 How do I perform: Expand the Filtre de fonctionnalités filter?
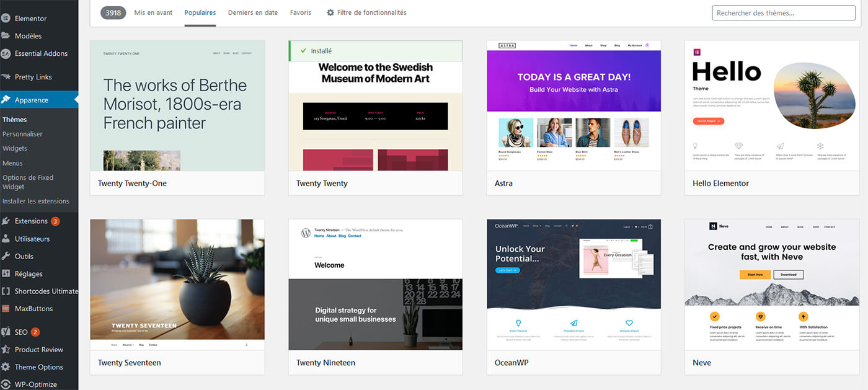point(366,12)
